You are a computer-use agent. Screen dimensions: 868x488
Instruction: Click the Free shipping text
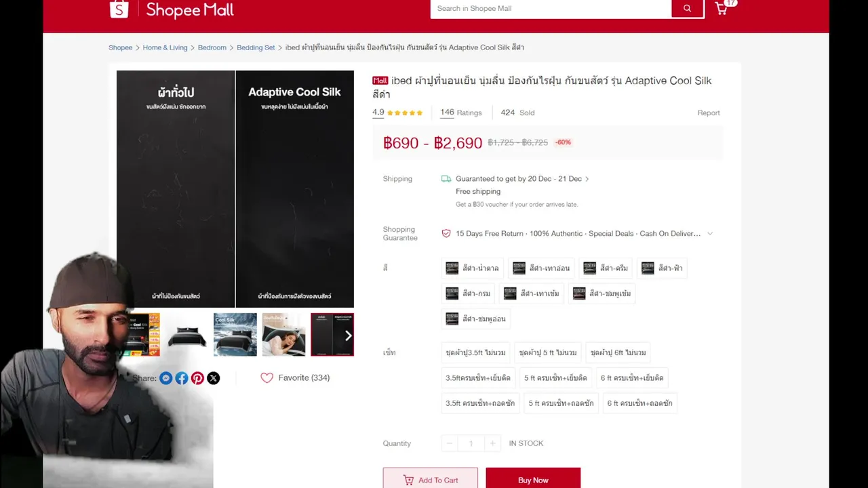click(478, 191)
